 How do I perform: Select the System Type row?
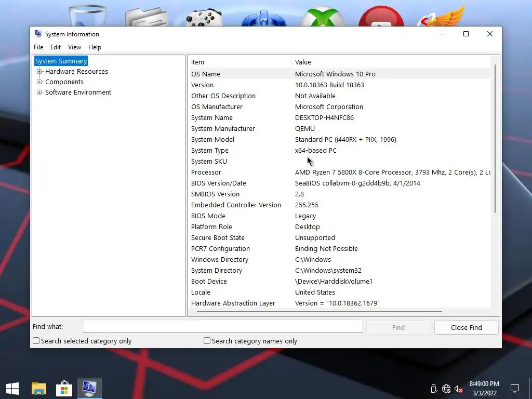340,150
